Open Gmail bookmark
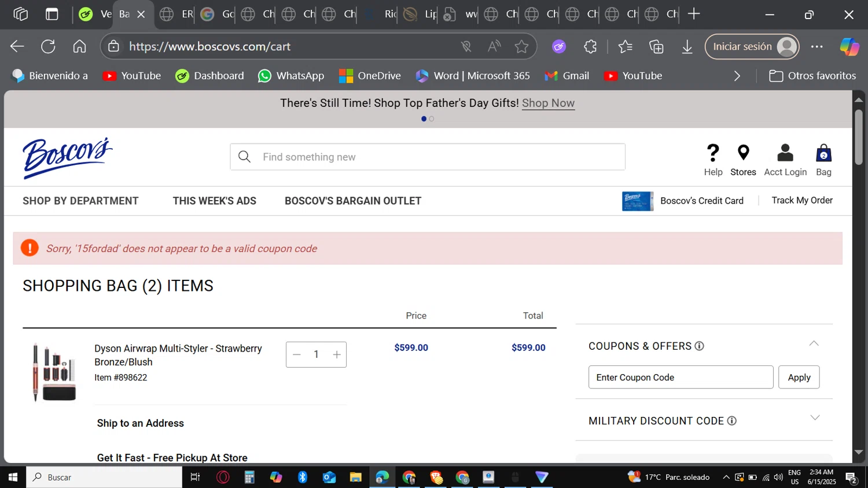Viewport: 868px width, 488px height. tap(567, 76)
